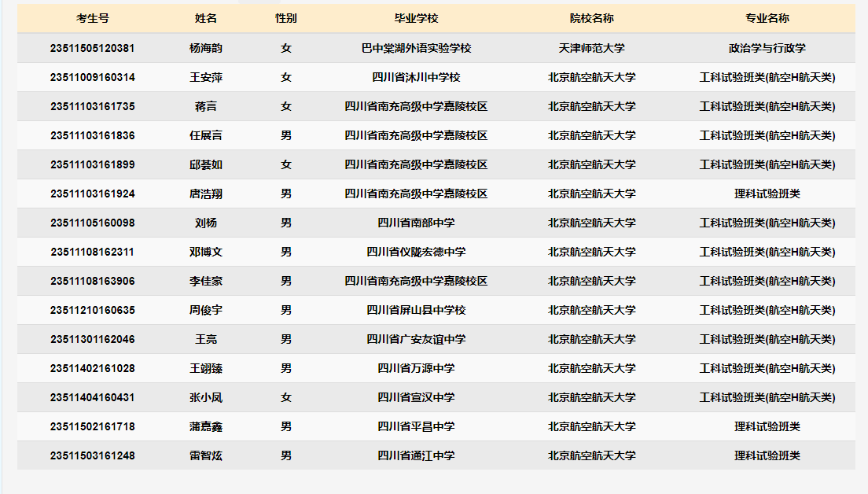This screenshot has width=868, height=494.
Task: Click 蒋言's gender cell 女
Action: 285,106
